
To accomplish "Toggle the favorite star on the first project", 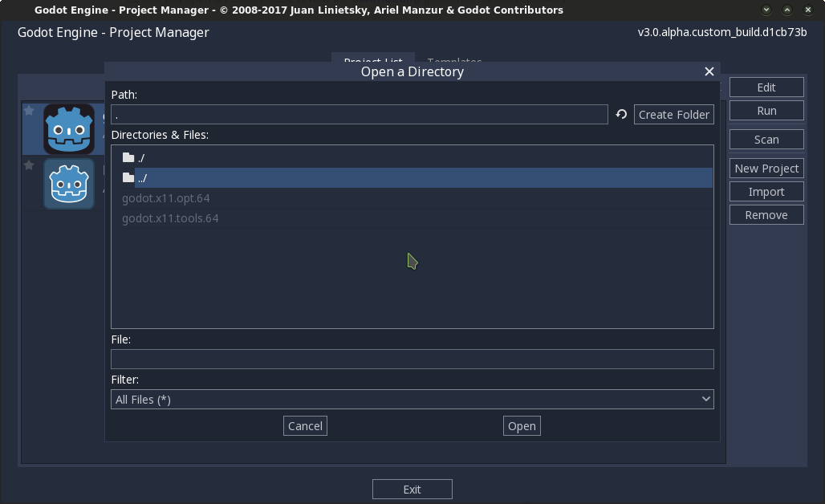I will click(x=29, y=110).
